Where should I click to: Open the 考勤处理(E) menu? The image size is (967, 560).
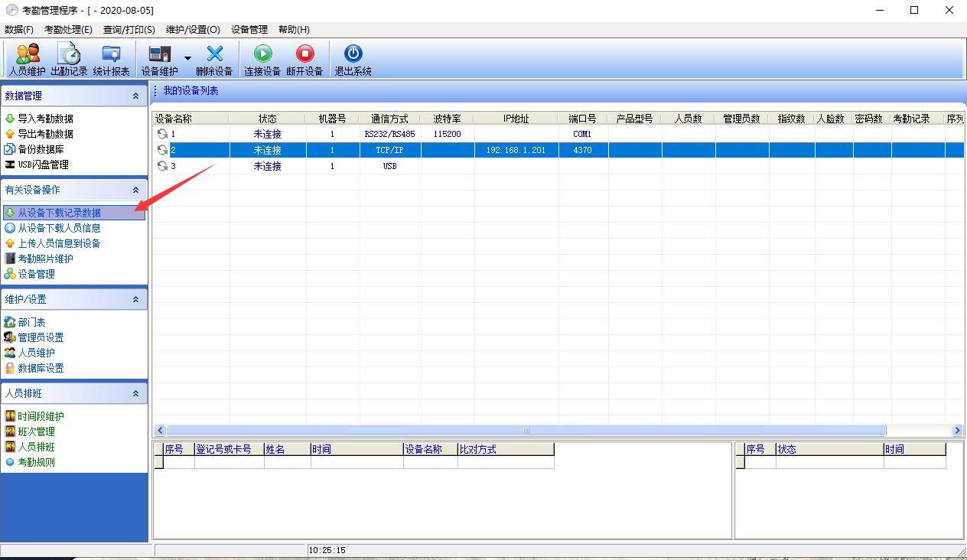[68, 30]
